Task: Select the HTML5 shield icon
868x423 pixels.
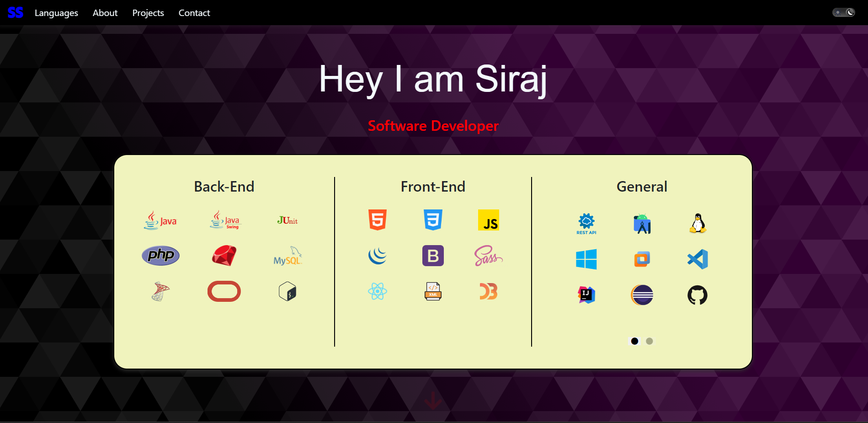Action: click(x=378, y=220)
